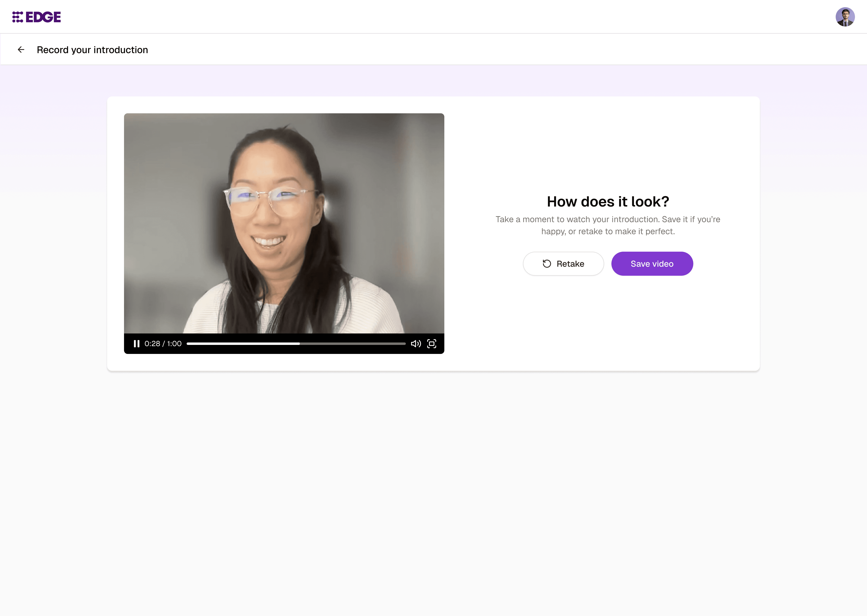
Task: Go back using the left arrow
Action: click(x=21, y=50)
